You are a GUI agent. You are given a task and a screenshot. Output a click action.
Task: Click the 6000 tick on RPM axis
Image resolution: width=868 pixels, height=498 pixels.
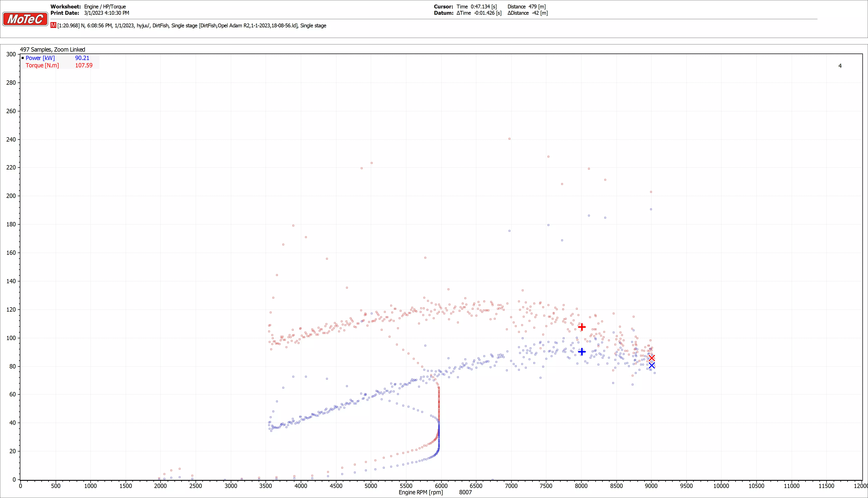(441, 486)
